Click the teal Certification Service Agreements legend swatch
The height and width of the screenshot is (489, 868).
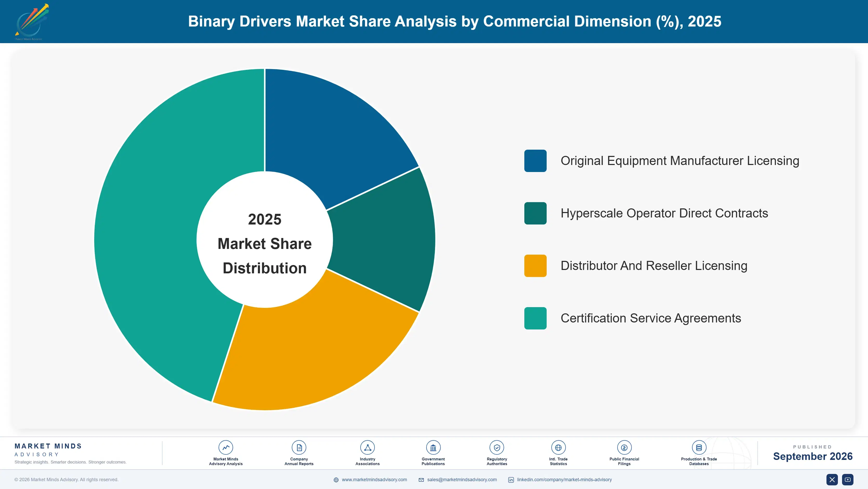[535, 318]
